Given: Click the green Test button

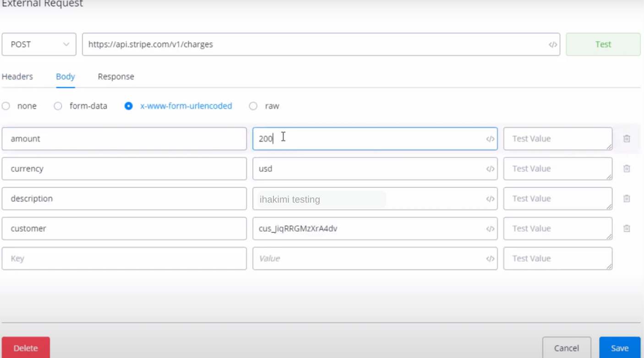Looking at the screenshot, I should pyautogui.click(x=603, y=44).
